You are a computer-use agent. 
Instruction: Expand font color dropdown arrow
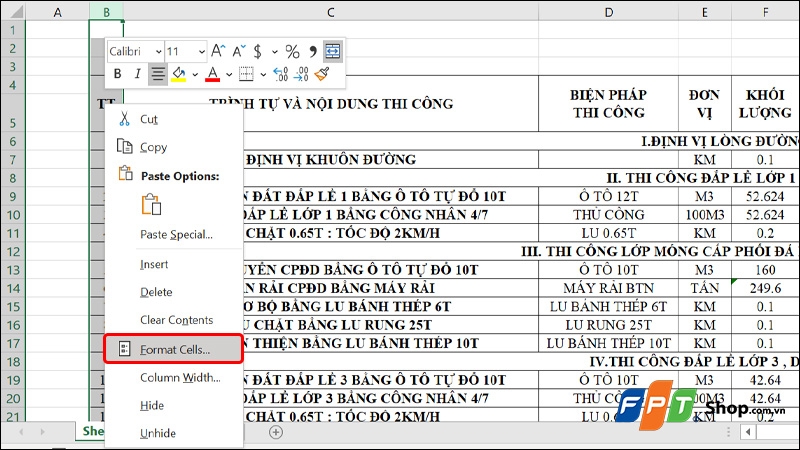click(229, 74)
